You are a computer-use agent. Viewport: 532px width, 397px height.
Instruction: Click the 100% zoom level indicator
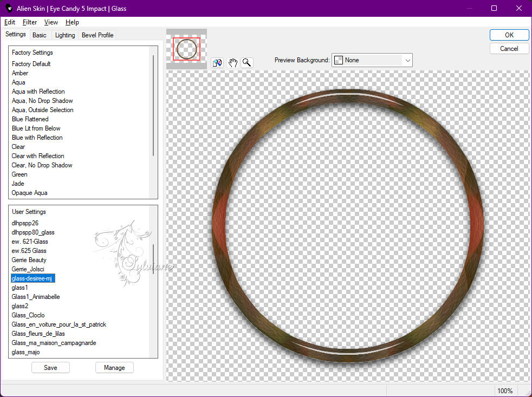(505, 391)
